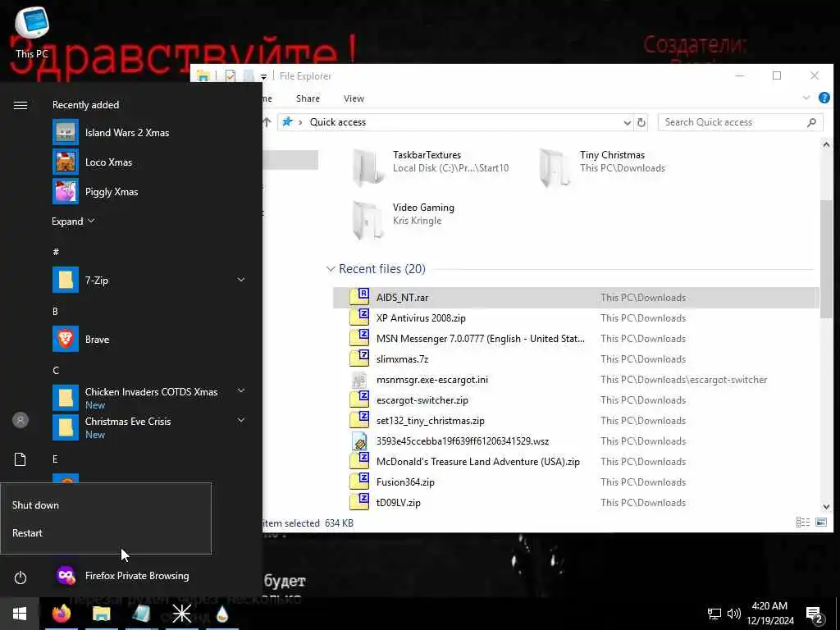Click the Search Quick access field

pos(741,122)
